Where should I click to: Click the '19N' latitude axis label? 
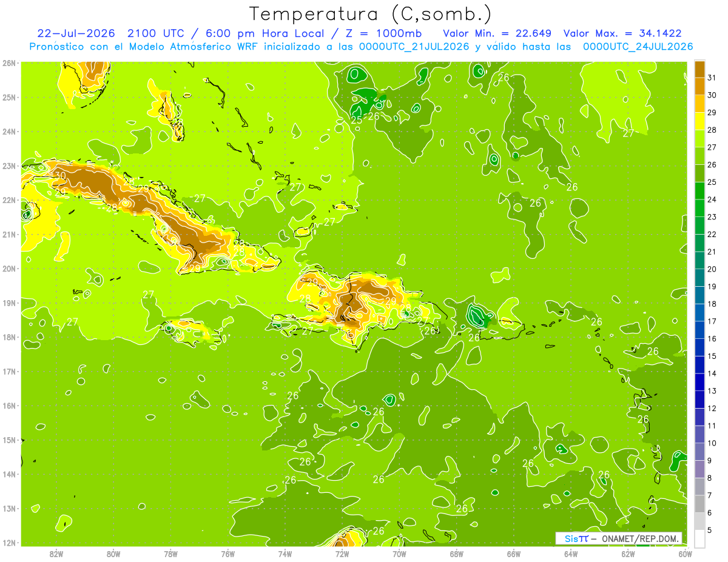[9, 303]
